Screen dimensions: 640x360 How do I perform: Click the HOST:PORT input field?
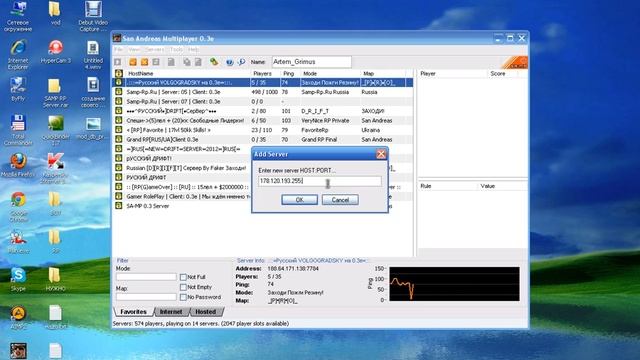pos(320,181)
